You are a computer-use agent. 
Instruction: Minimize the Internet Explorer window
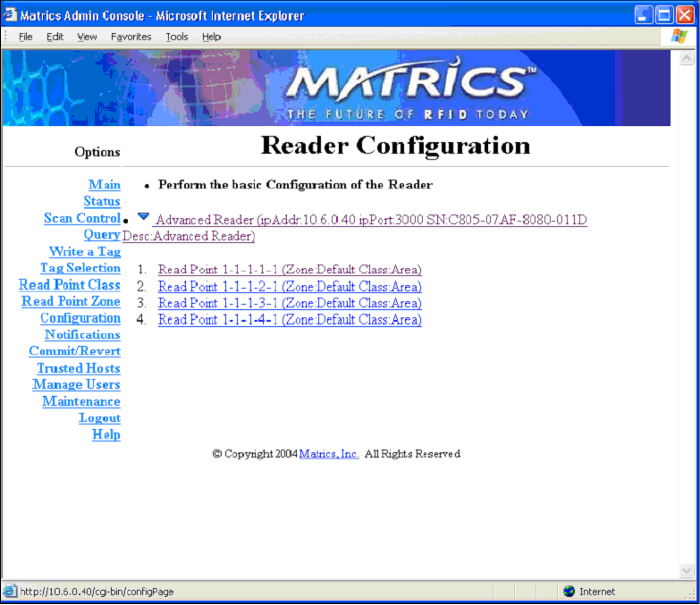(x=644, y=15)
